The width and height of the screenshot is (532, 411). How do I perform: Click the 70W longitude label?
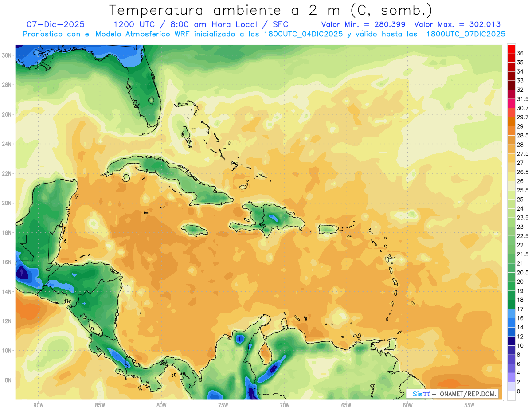[285, 405]
